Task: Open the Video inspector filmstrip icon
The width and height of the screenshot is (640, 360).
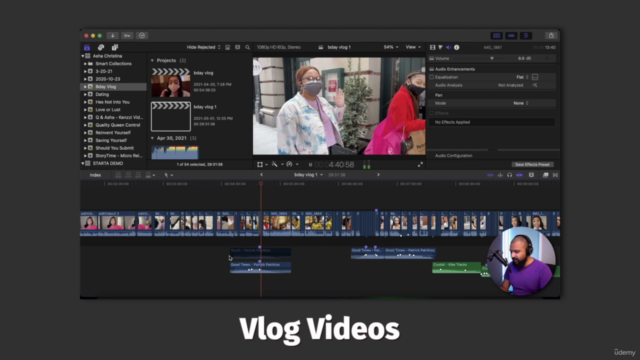Action: pos(433,47)
